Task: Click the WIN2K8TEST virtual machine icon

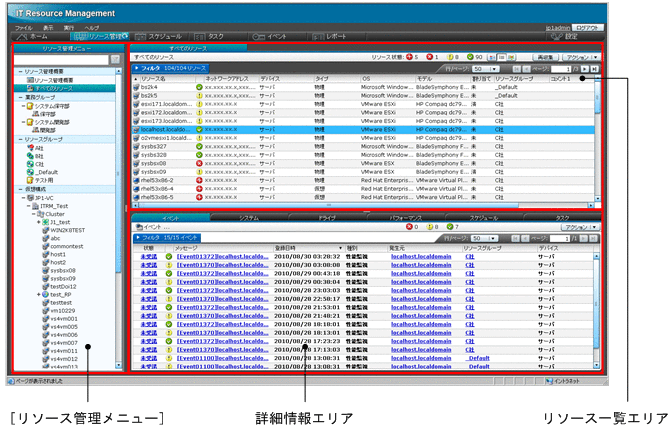Action: pos(45,230)
